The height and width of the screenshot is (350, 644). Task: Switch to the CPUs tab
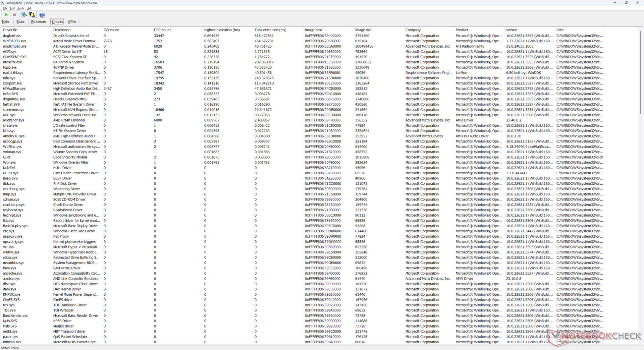[72, 22]
